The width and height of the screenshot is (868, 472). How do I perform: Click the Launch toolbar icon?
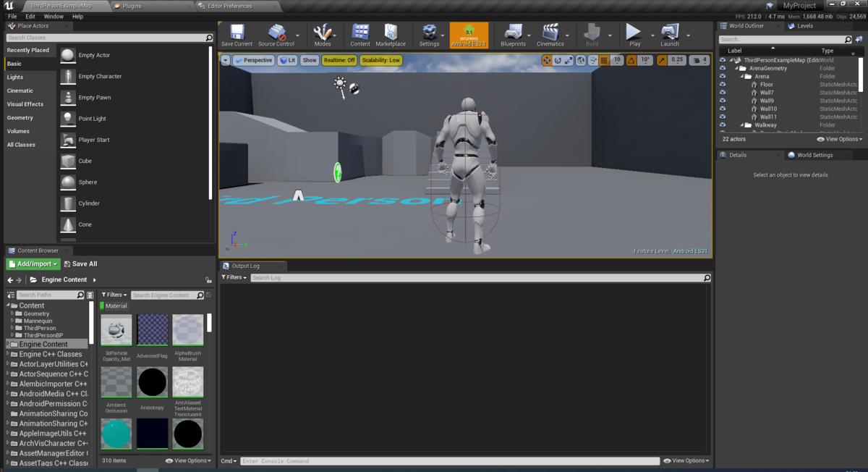[x=669, y=32]
